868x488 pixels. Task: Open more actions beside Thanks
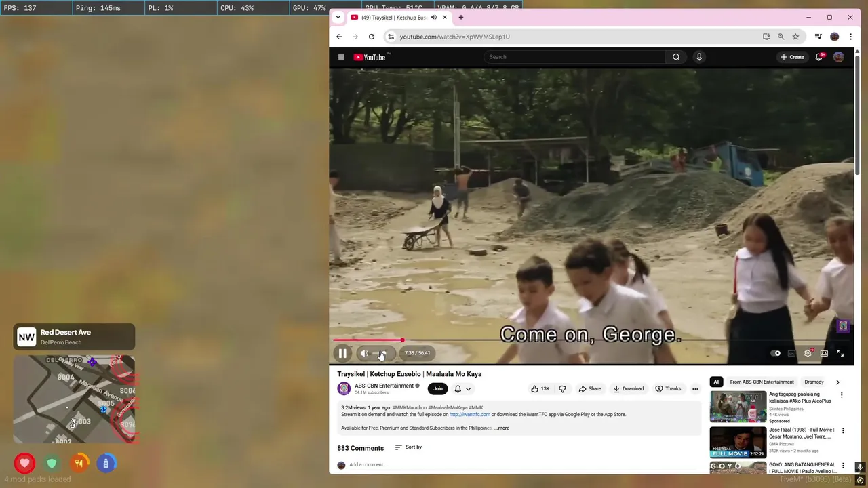coord(695,389)
